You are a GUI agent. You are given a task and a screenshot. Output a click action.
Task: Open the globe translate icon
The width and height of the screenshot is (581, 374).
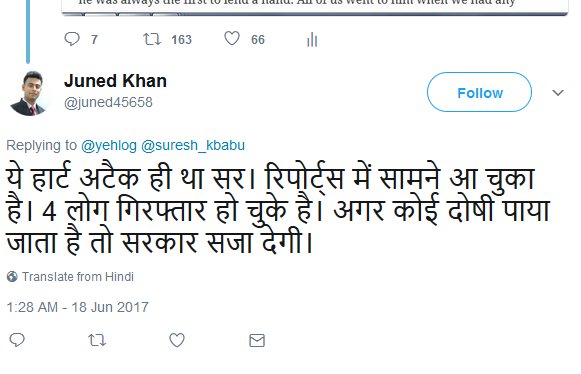click(12, 277)
